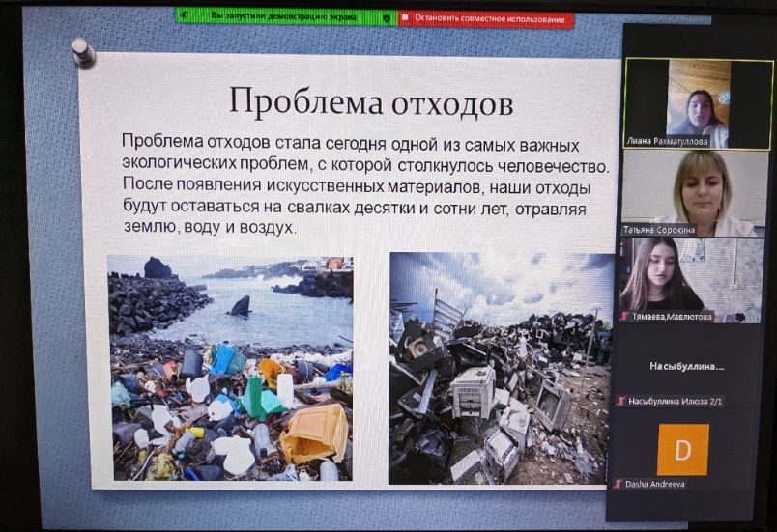Viewport: 777px width, 532px height.
Task: Click muted microphone icon beside Насыбуллина Илюза 2/1
Action: point(620,401)
